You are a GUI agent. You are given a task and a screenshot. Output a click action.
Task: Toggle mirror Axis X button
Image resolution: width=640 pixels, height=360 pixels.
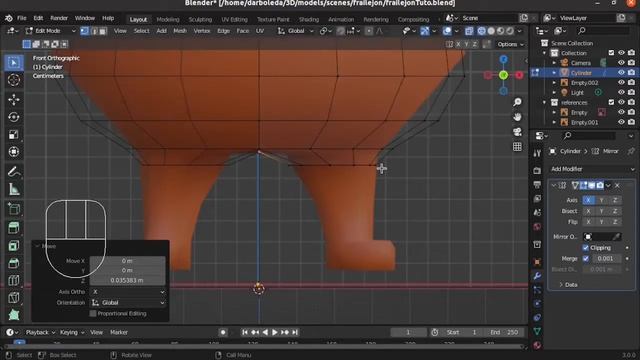pos(588,200)
